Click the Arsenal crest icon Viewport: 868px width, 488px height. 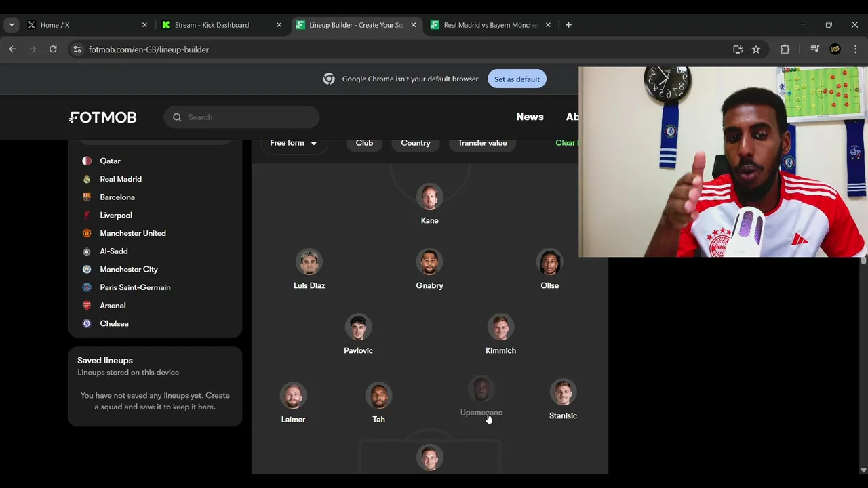click(x=87, y=306)
